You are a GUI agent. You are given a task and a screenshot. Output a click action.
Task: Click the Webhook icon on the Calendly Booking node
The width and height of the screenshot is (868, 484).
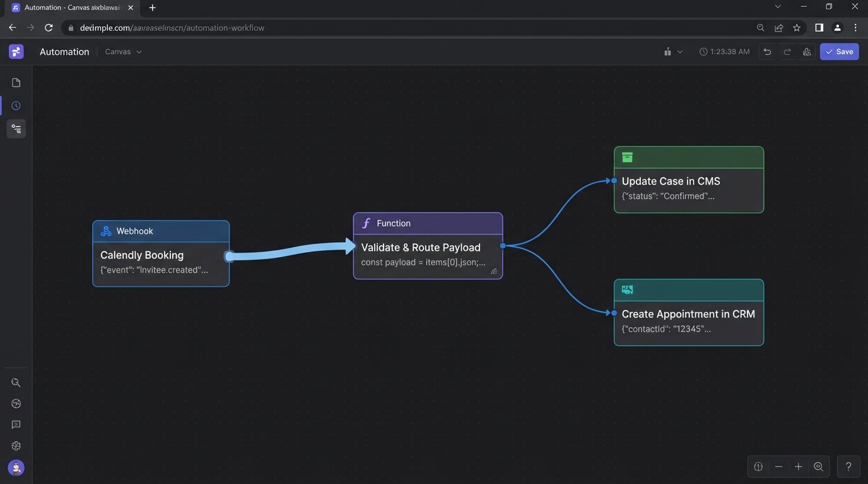coord(107,231)
